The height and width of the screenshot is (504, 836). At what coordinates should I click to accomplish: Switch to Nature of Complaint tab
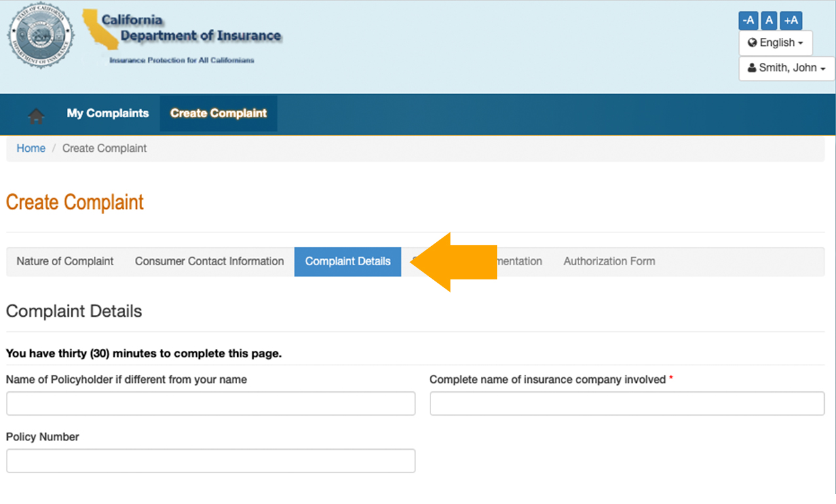[65, 261]
